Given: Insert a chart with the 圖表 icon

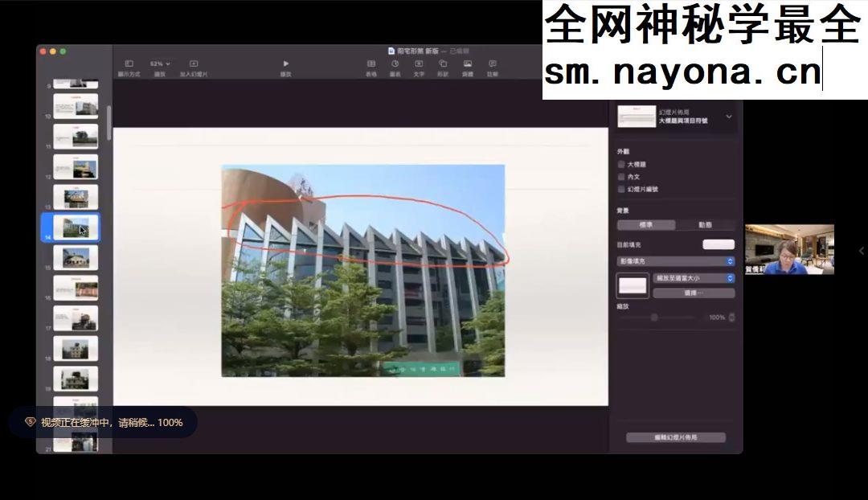Looking at the screenshot, I should (395, 64).
